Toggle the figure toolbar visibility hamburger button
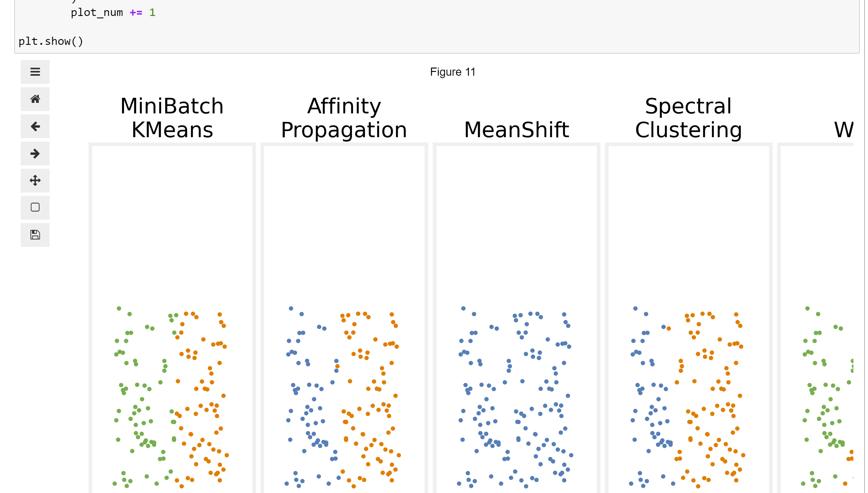This screenshot has height=493, width=868. [x=35, y=72]
